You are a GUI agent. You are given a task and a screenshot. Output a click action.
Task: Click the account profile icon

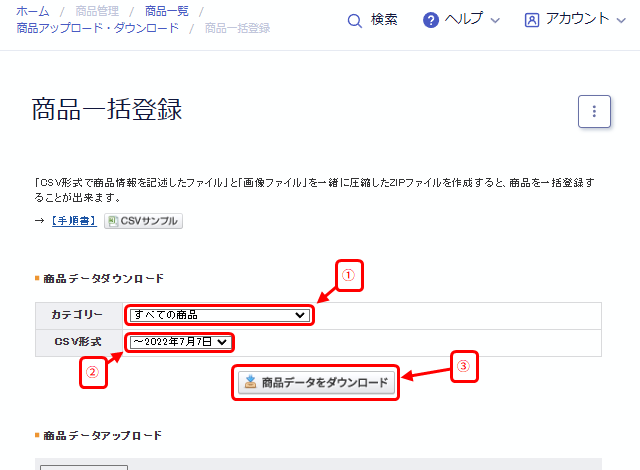[531, 20]
